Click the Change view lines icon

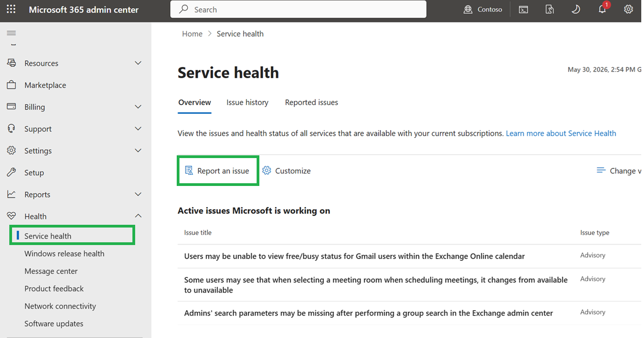601,171
